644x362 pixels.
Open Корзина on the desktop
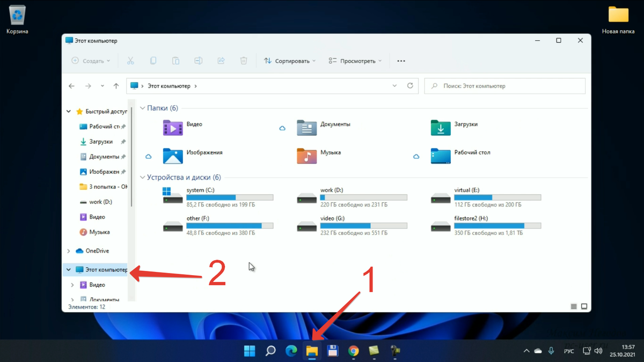click(x=17, y=20)
